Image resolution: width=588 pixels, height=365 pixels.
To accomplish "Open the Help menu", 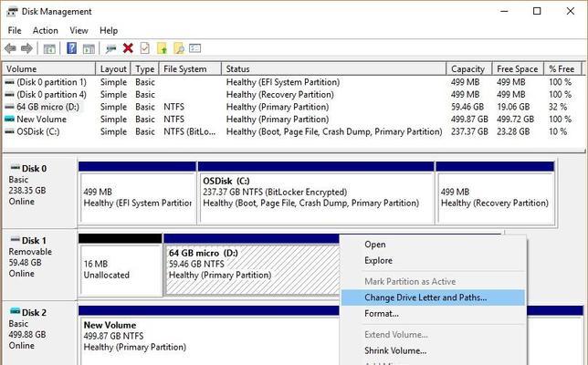I will [109, 30].
